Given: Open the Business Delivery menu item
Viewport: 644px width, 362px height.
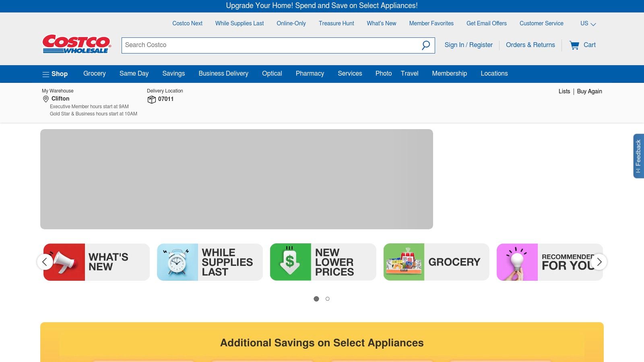Looking at the screenshot, I should point(223,74).
